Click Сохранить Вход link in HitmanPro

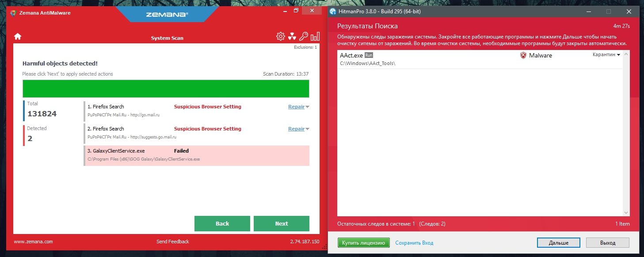click(414, 243)
